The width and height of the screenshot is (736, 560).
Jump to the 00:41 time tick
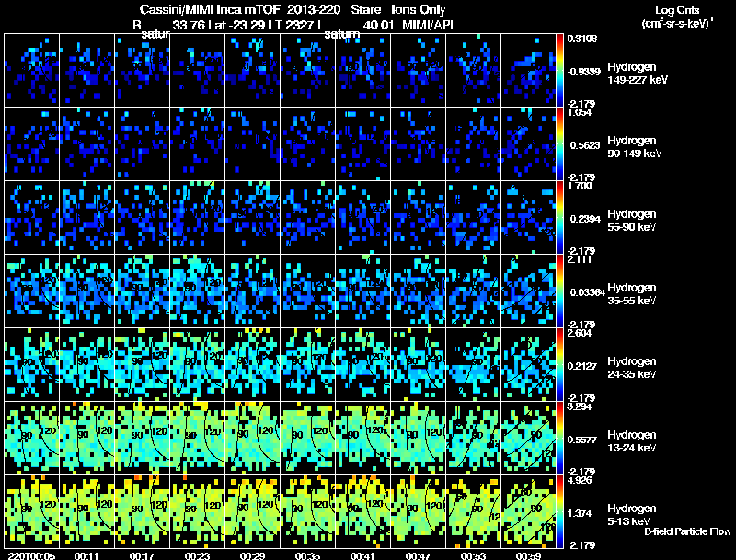tap(364, 555)
